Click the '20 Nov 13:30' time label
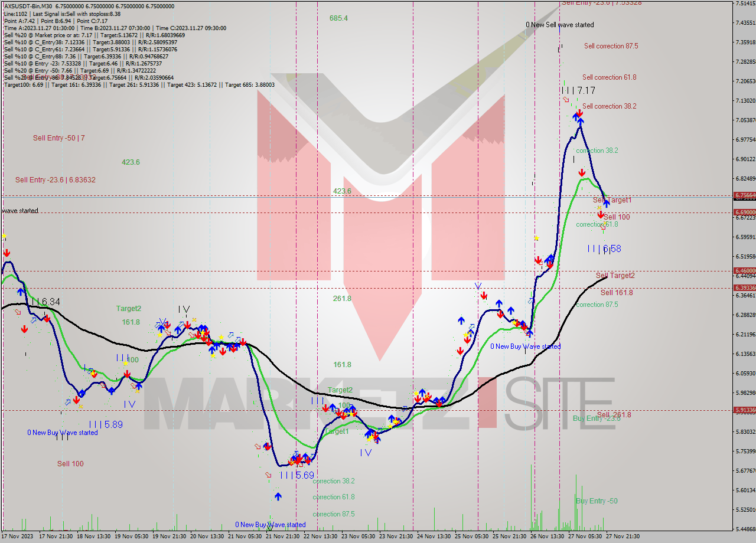The image size is (756, 543). (x=207, y=537)
